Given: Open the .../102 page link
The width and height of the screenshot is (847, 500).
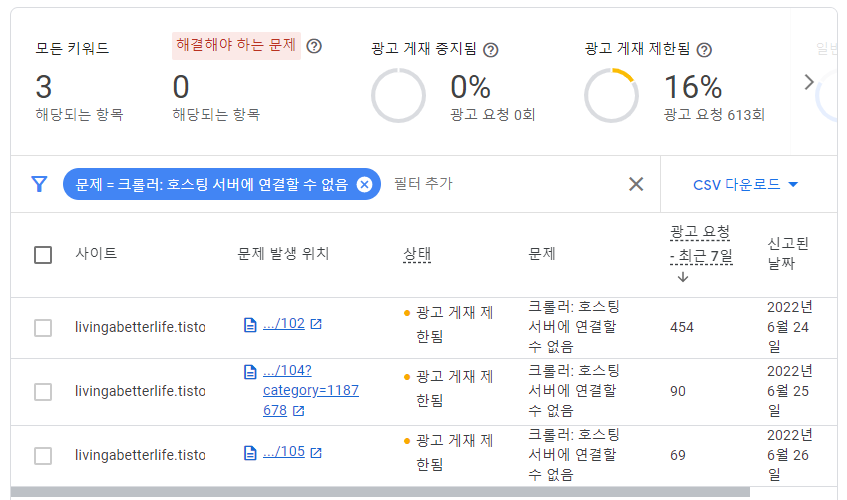Looking at the screenshot, I should coord(284,323).
